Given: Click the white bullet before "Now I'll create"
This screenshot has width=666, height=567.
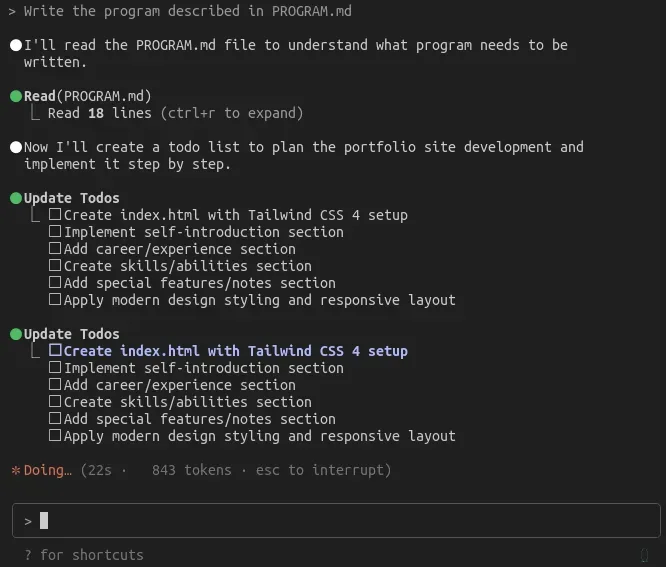Looking at the screenshot, I should coord(16,147).
